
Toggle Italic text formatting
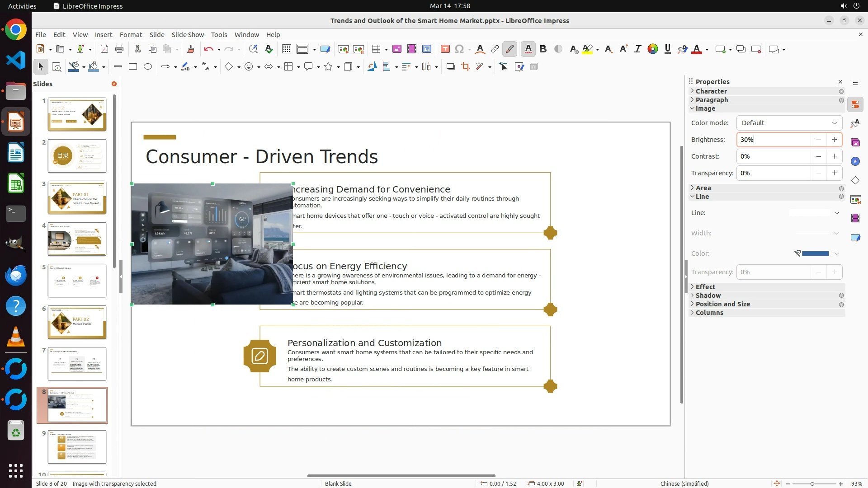(x=637, y=49)
